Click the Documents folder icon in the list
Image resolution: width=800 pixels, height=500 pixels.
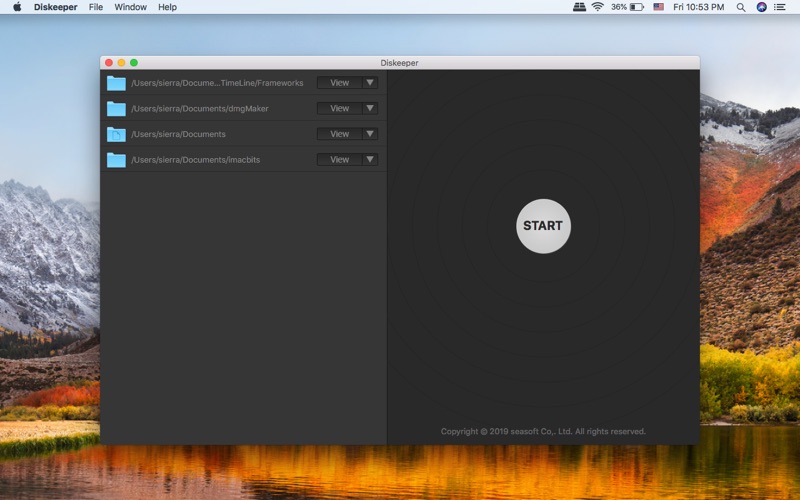pyautogui.click(x=116, y=134)
